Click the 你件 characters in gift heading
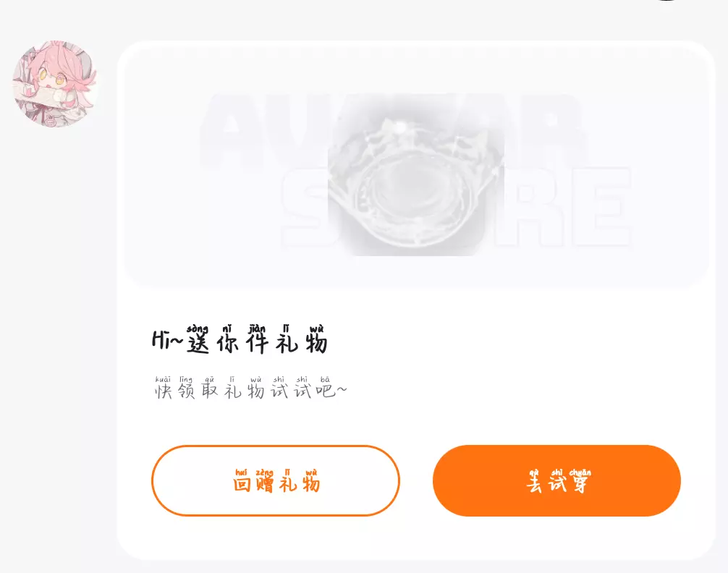The height and width of the screenshot is (573, 728). pyautogui.click(x=242, y=342)
